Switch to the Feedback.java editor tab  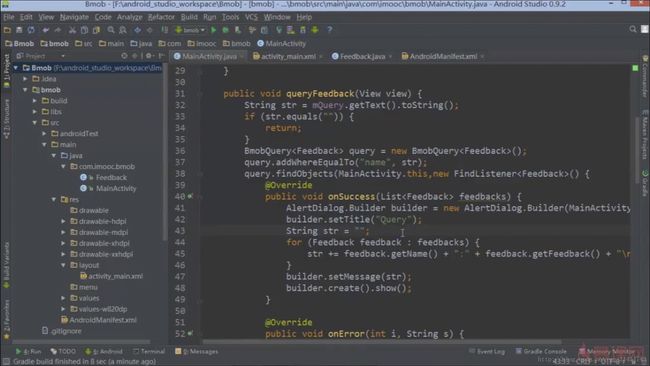(362, 56)
